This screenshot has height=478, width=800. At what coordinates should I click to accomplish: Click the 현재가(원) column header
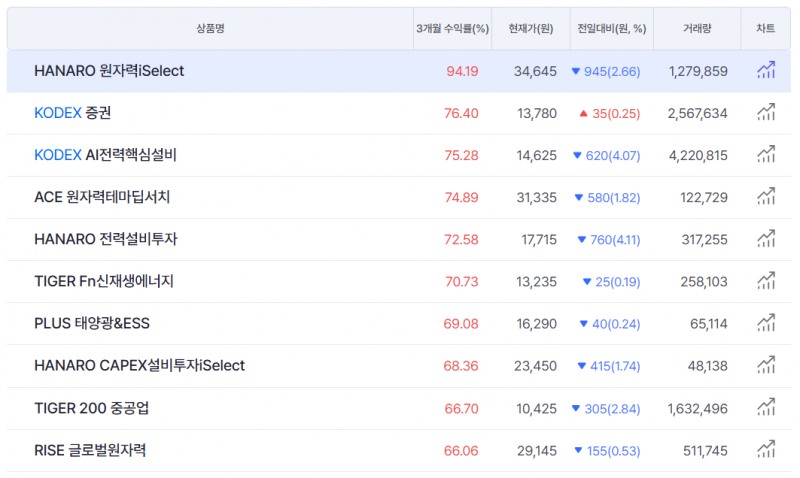click(531, 29)
